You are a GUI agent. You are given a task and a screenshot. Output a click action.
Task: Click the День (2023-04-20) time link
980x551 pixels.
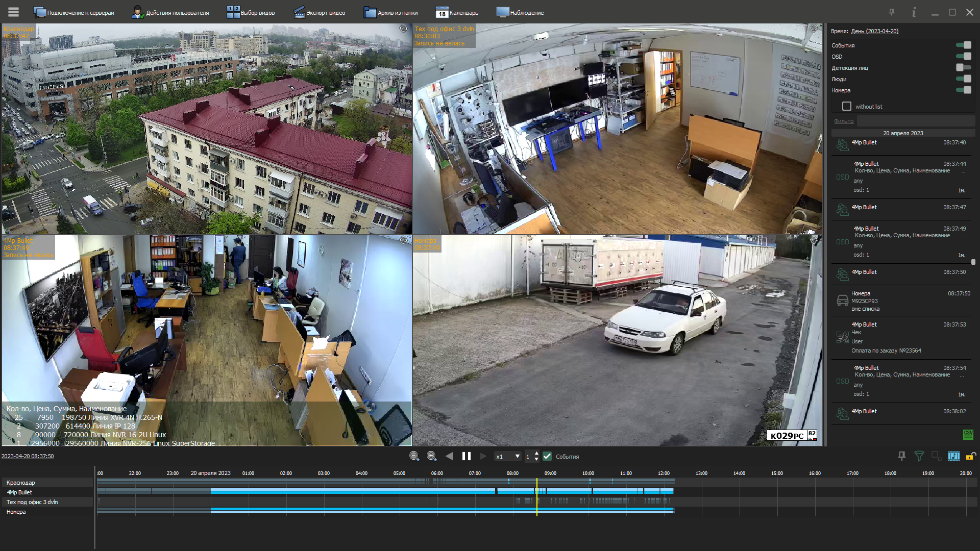[x=874, y=31]
